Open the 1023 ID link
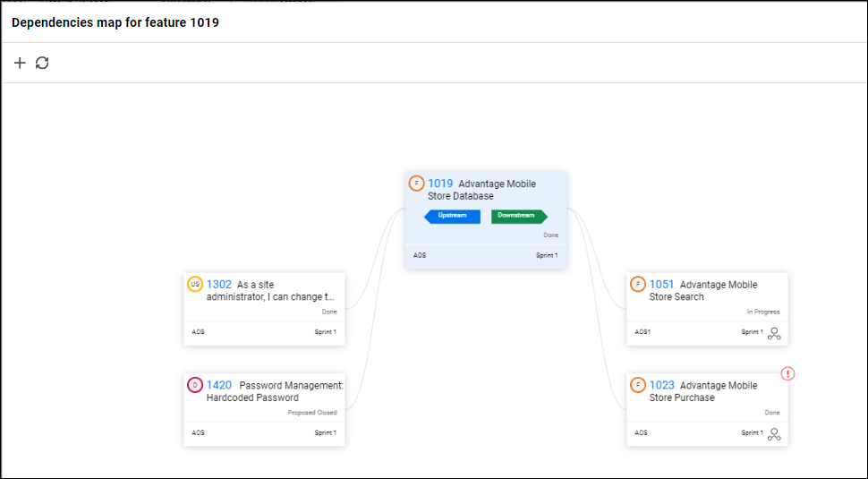Screen dimensions: 868x479 [x=662, y=385]
